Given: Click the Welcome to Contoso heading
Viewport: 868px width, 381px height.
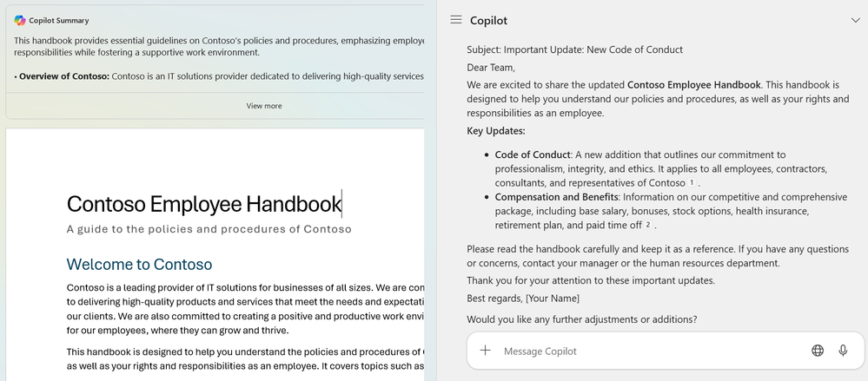Looking at the screenshot, I should (x=140, y=265).
